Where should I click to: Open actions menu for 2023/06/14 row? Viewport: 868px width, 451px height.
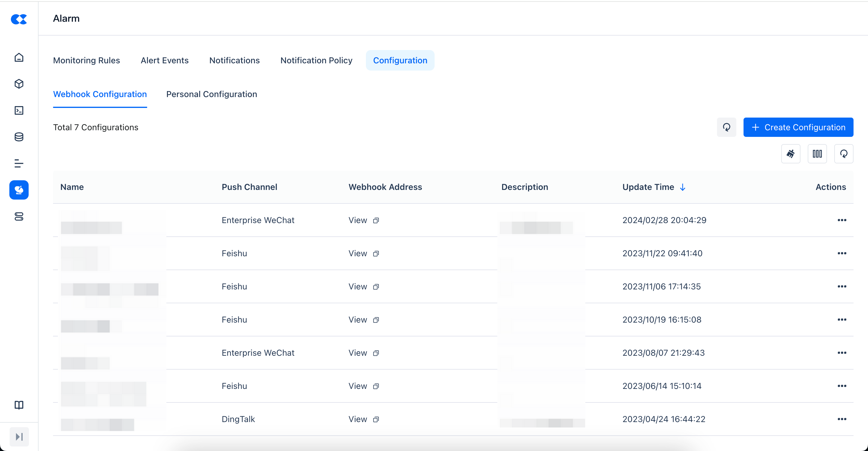tap(842, 386)
